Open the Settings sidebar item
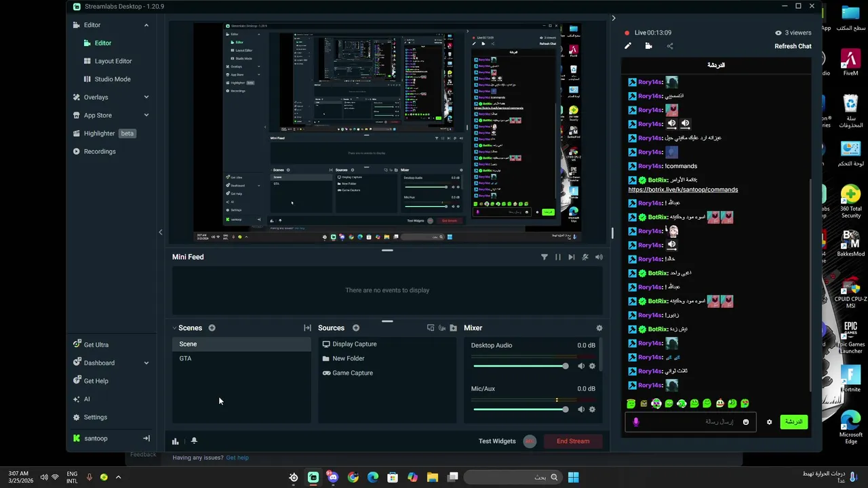 [x=95, y=418]
